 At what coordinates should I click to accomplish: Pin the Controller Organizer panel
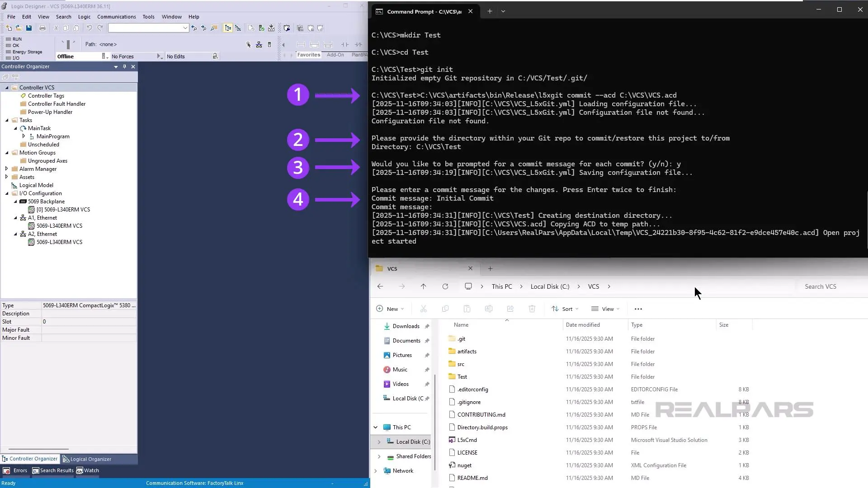coord(124,66)
